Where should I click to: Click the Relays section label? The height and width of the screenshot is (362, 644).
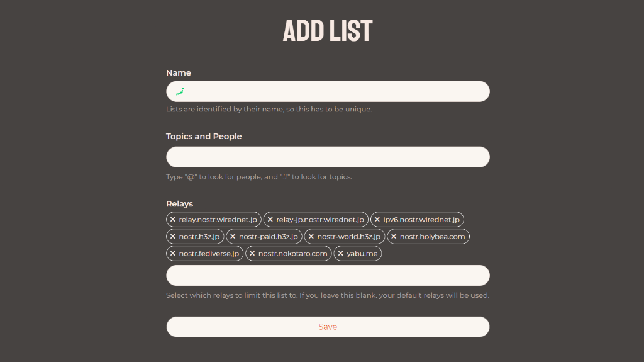coord(179,204)
